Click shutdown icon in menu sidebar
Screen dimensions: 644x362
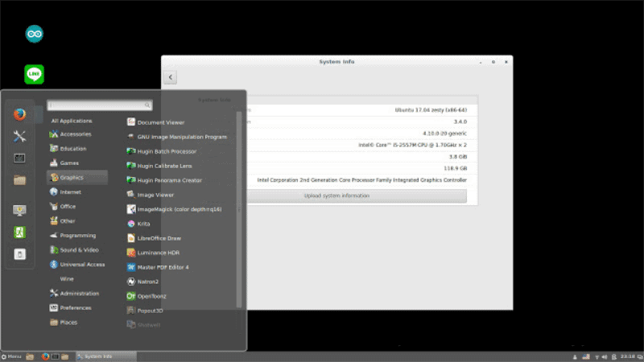(19, 254)
